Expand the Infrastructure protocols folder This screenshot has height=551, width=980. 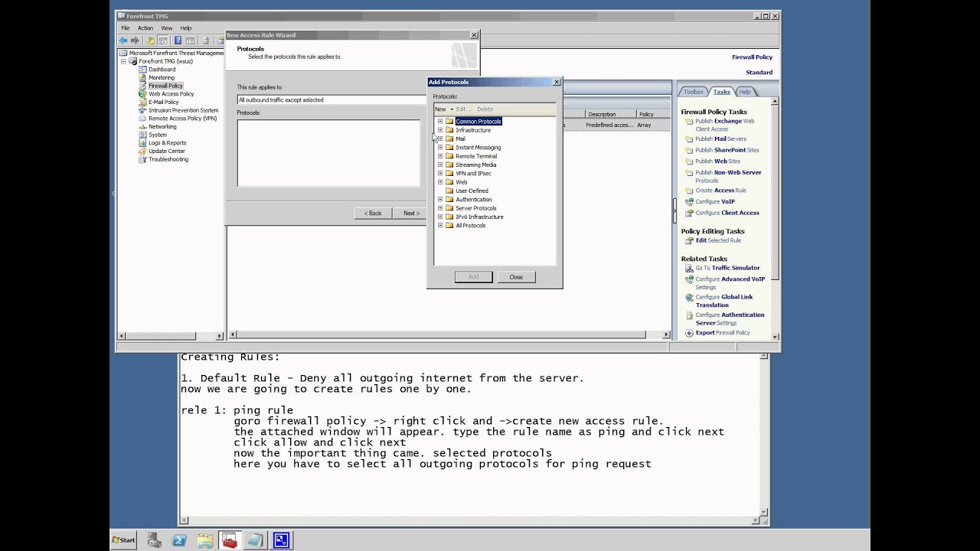(440, 130)
